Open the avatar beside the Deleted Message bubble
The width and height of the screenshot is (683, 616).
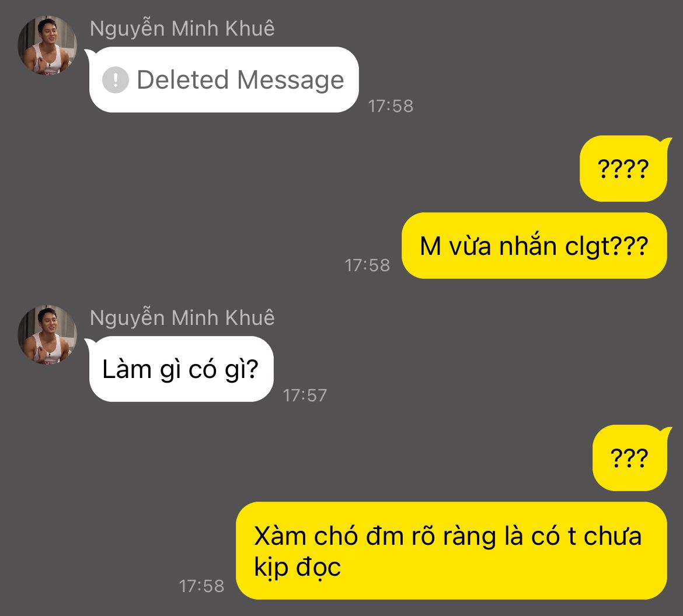(47, 45)
